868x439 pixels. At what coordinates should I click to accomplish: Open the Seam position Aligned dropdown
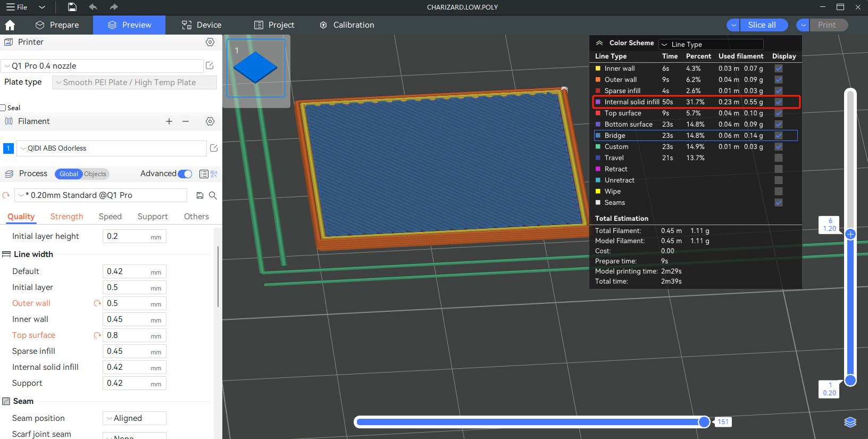[x=135, y=418]
